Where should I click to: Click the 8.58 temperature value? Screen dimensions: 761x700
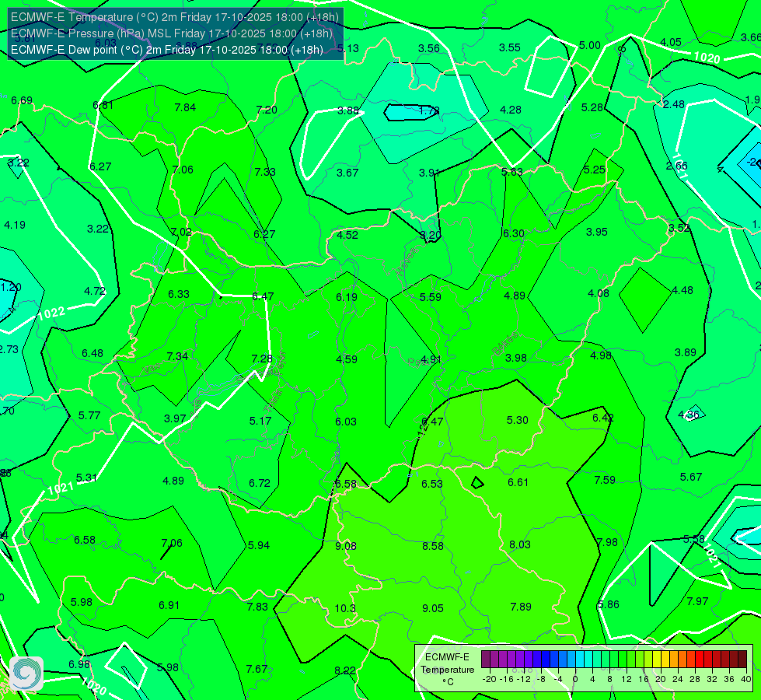pyautogui.click(x=432, y=546)
